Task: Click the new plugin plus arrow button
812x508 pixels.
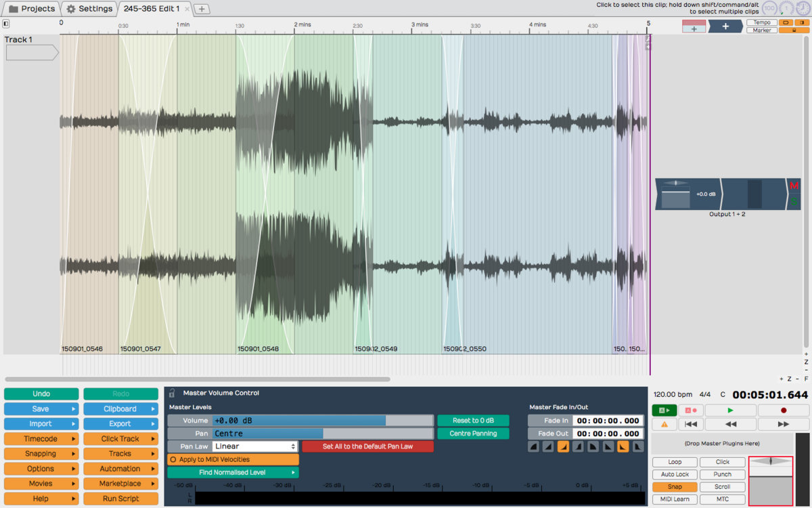Action: click(725, 26)
